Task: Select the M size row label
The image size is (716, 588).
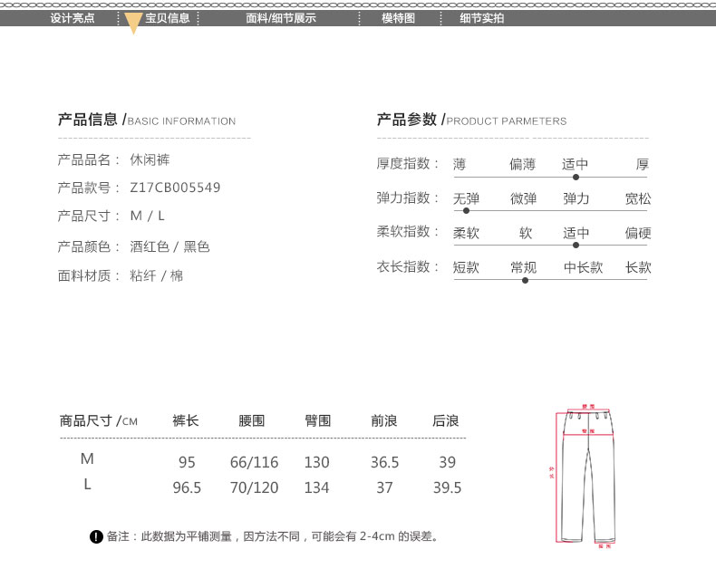Action: click(x=87, y=459)
